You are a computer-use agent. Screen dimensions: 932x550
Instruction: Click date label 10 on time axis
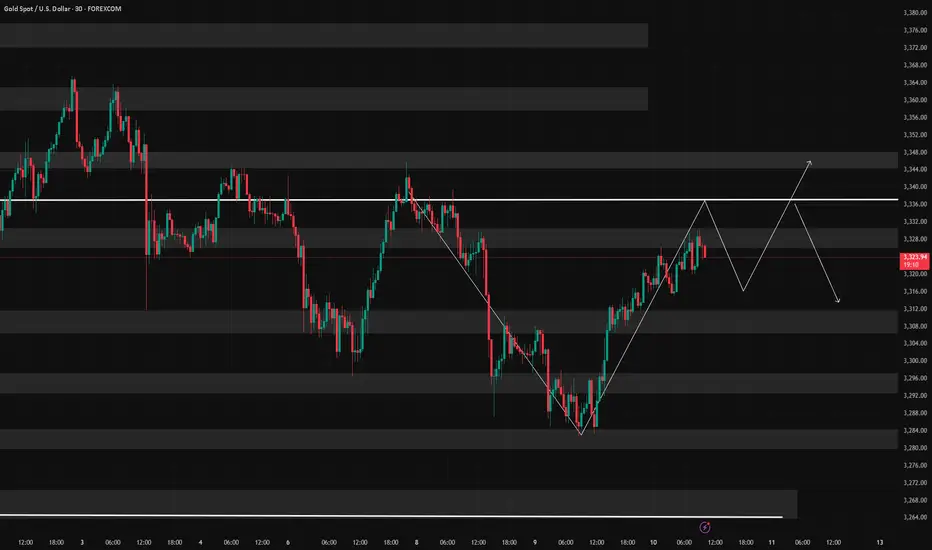tap(653, 542)
